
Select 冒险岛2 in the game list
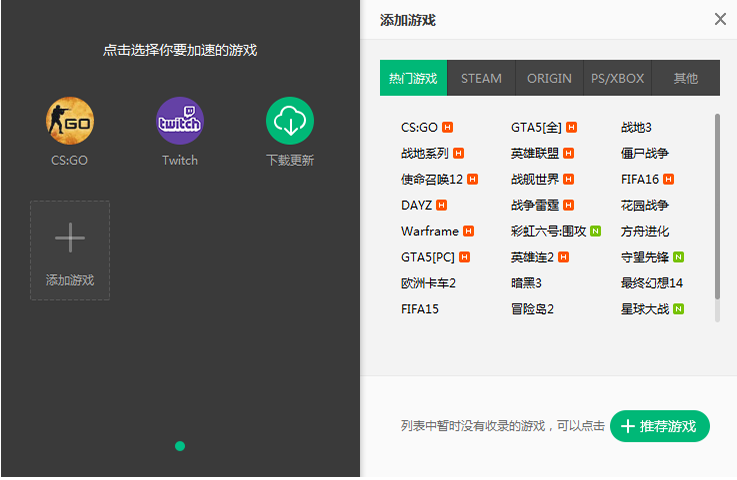click(532, 309)
